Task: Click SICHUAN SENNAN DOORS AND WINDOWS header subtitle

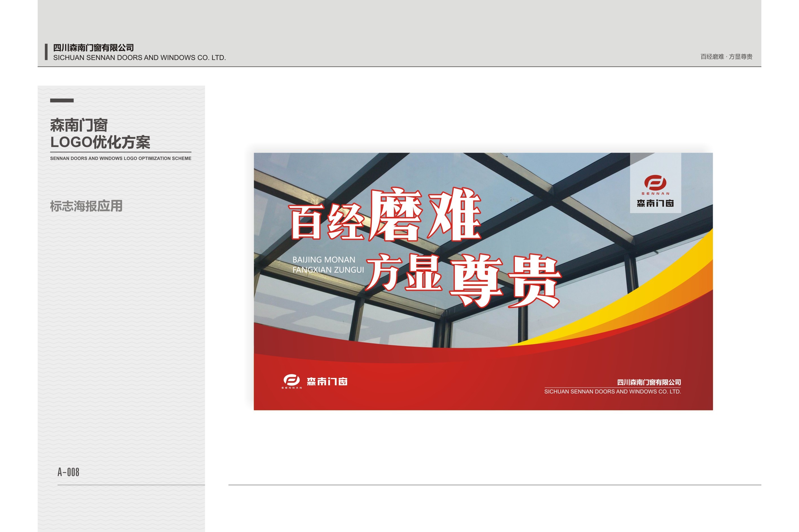Action: (139, 58)
